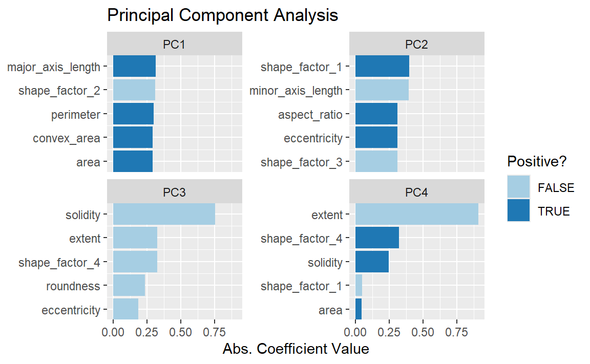
Task: Click the solidity bar in PC3 panel
Action: pyautogui.click(x=164, y=215)
